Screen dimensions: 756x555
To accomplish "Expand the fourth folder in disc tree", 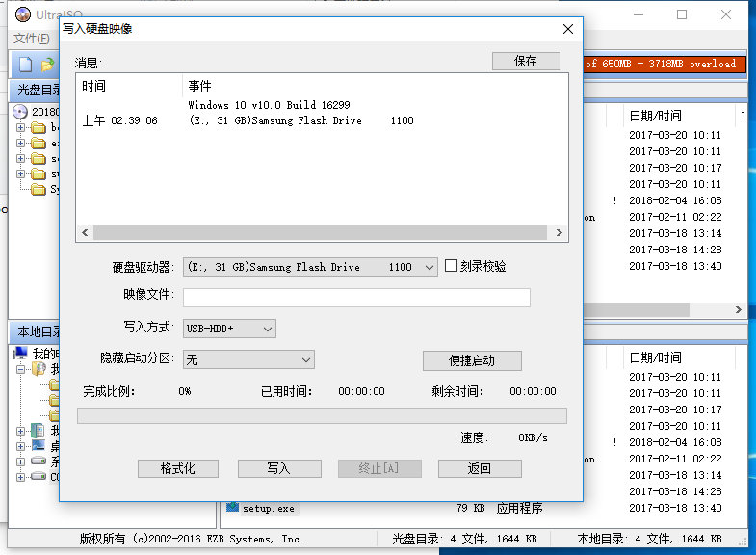I will pos(20,174).
